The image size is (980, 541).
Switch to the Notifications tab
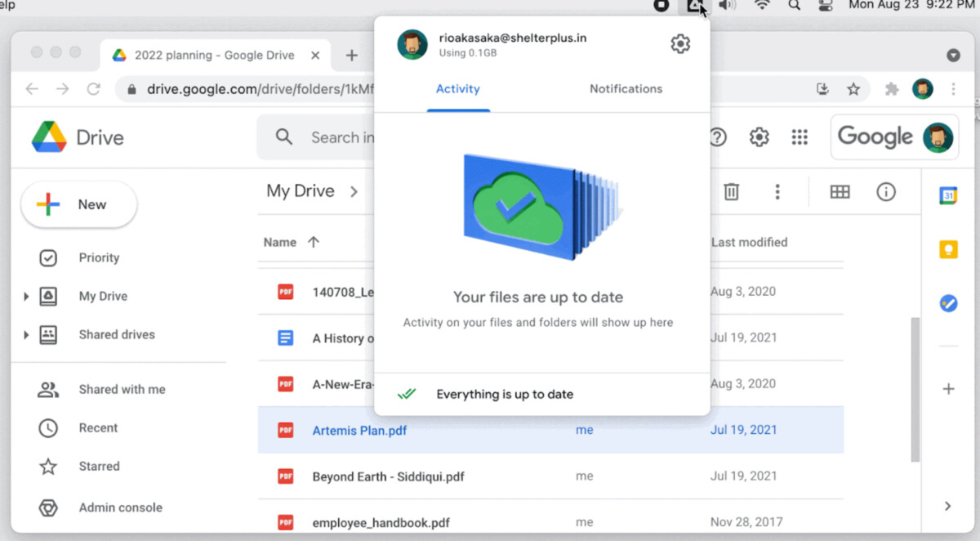626,88
